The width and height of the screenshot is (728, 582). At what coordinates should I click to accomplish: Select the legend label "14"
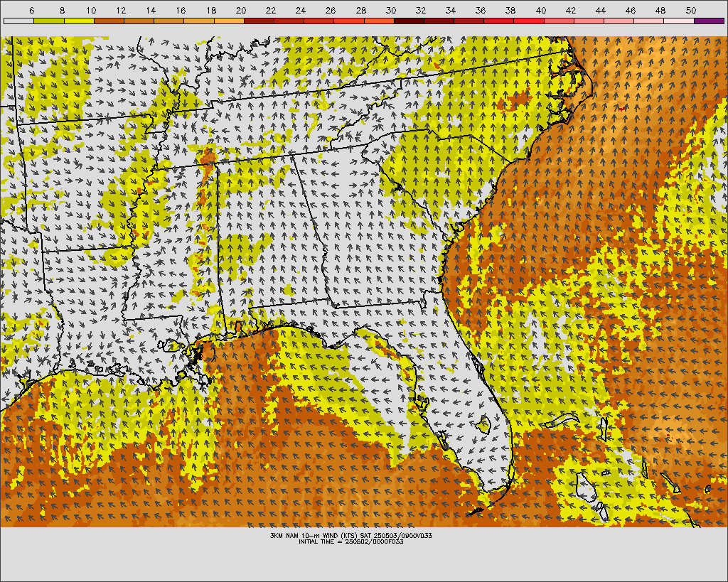coord(151,10)
